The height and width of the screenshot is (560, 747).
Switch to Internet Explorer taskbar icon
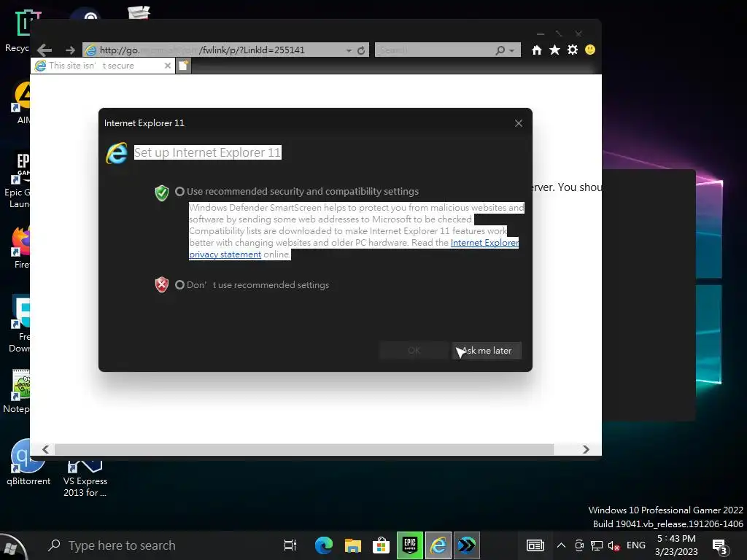pyautogui.click(x=438, y=545)
